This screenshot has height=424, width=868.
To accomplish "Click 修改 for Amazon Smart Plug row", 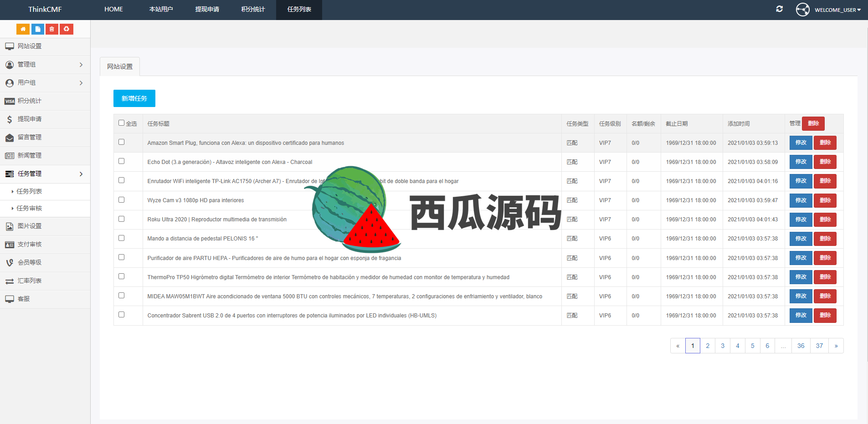I will pos(801,143).
